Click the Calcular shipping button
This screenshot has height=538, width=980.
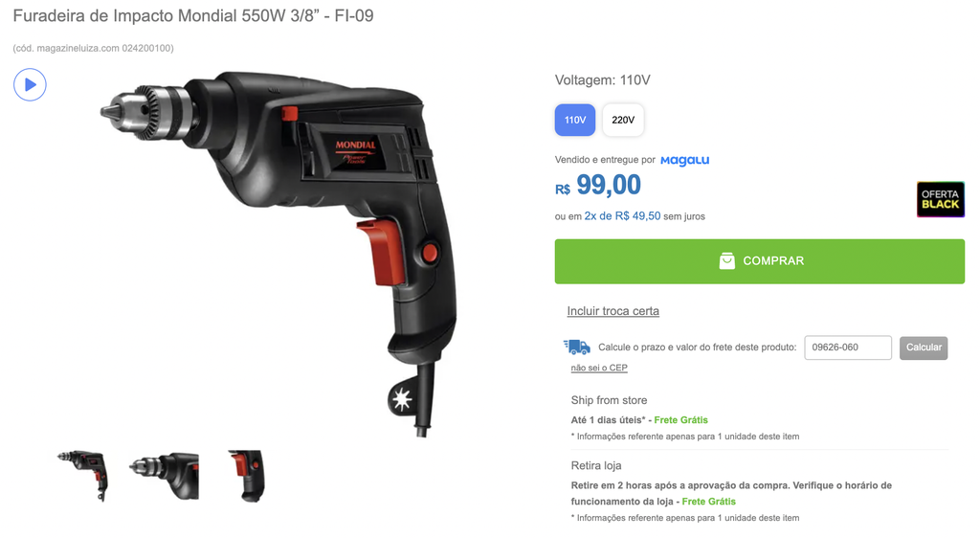coord(924,347)
